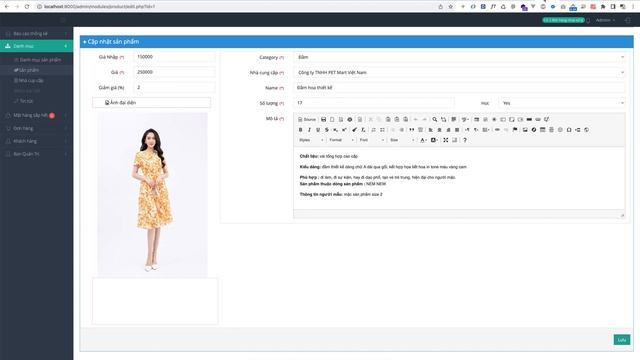This screenshot has width=640, height=360.
Task: Insert a bulleted list in the editor
Action: [382, 130]
